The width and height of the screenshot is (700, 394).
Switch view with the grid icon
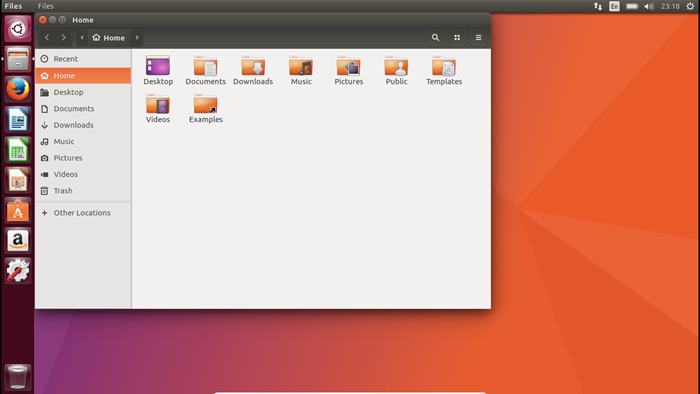457,37
